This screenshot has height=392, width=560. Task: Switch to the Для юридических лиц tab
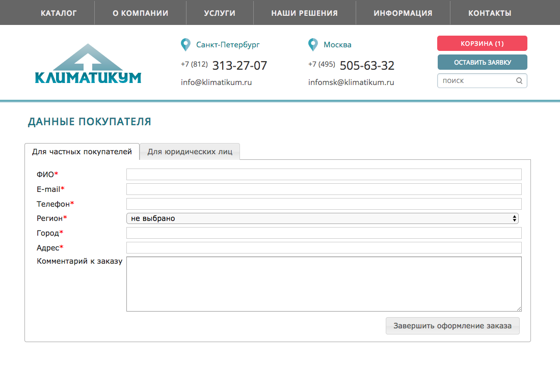[x=190, y=152]
